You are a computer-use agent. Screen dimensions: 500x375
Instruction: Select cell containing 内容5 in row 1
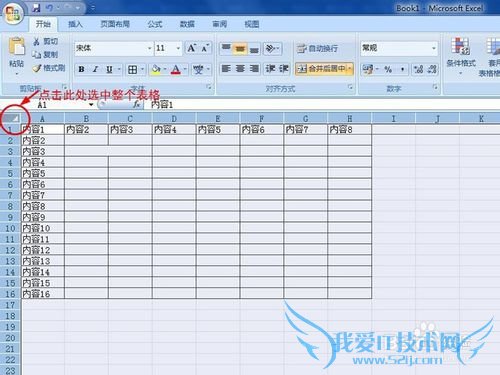(218, 129)
